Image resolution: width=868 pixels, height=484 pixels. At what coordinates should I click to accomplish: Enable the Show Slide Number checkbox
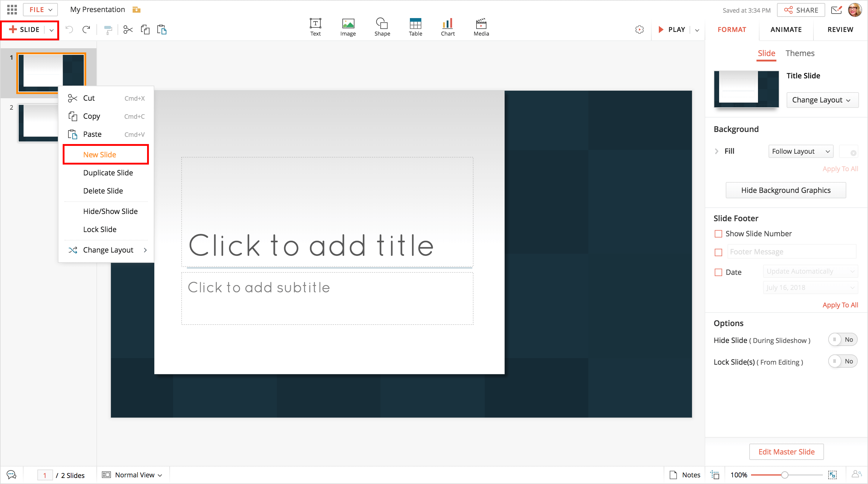click(x=719, y=234)
